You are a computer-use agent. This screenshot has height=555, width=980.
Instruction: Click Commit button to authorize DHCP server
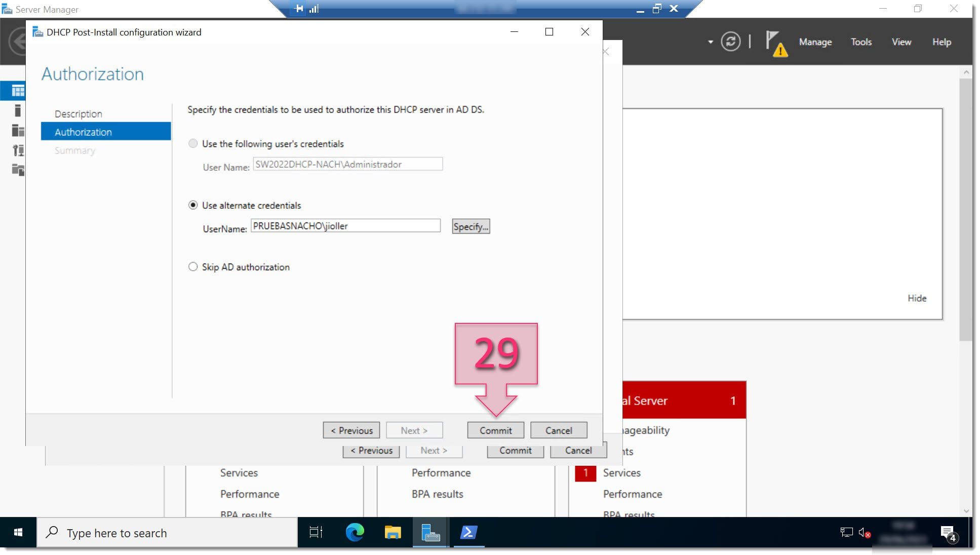pos(495,430)
